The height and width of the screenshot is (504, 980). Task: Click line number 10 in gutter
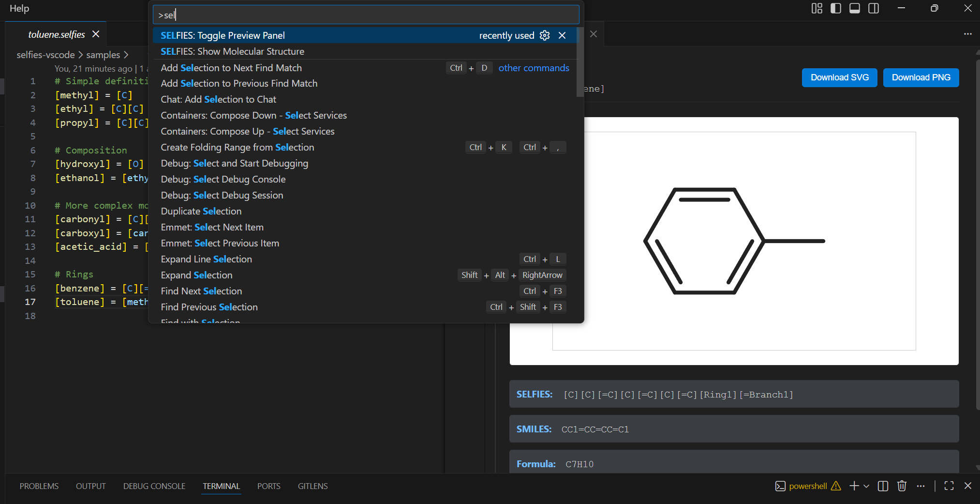[x=30, y=206]
